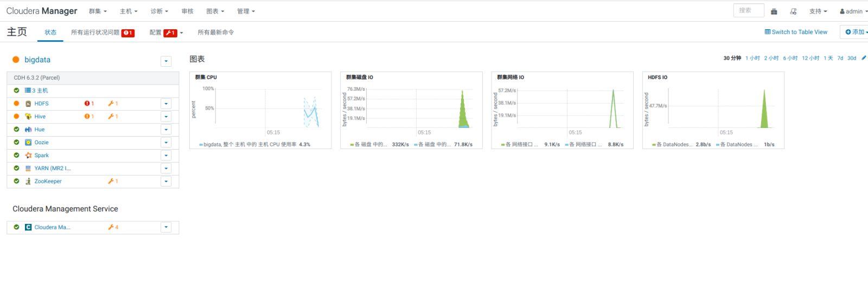The height and width of the screenshot is (302, 868).
Task: Select the 6 小时 time range
Action: click(x=790, y=58)
